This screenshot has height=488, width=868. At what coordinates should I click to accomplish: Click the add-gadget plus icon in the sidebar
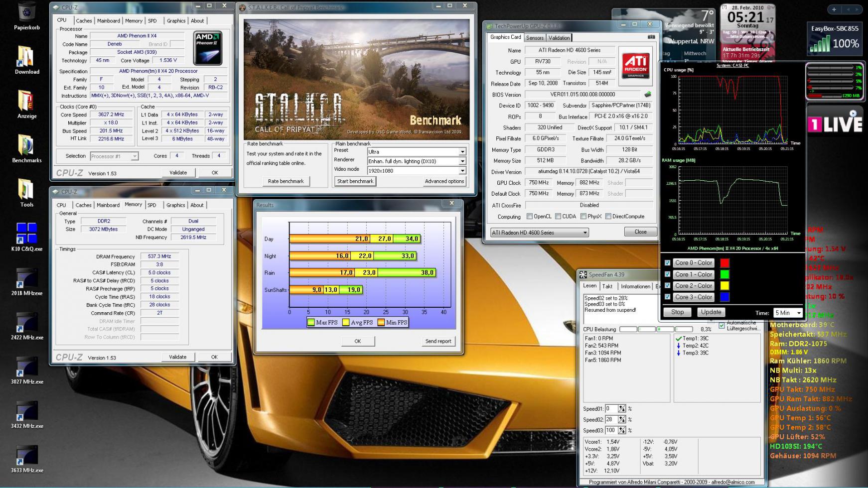point(834,9)
